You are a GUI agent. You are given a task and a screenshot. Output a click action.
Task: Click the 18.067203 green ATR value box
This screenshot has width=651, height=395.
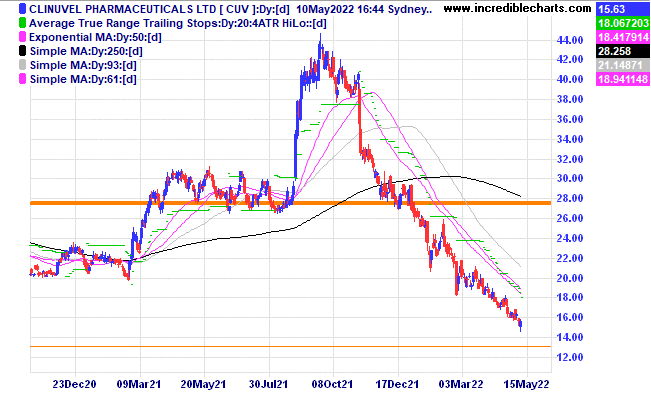tap(623, 23)
